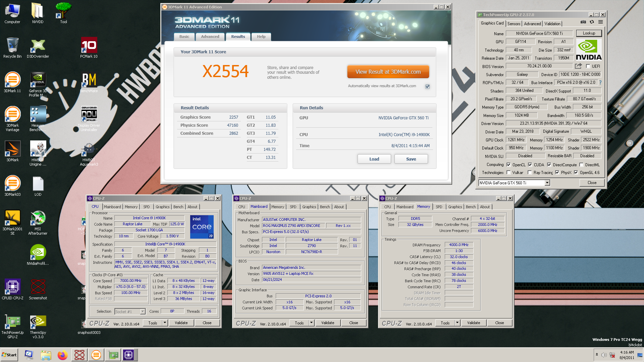The height and width of the screenshot is (362, 644).
Task: Launch HWBOT Aquamark3 desktop shortcut
Action: pyautogui.click(x=89, y=154)
